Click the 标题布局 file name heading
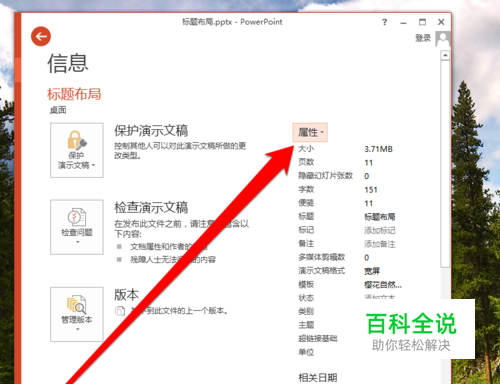This screenshot has height=384, width=500. [x=74, y=94]
